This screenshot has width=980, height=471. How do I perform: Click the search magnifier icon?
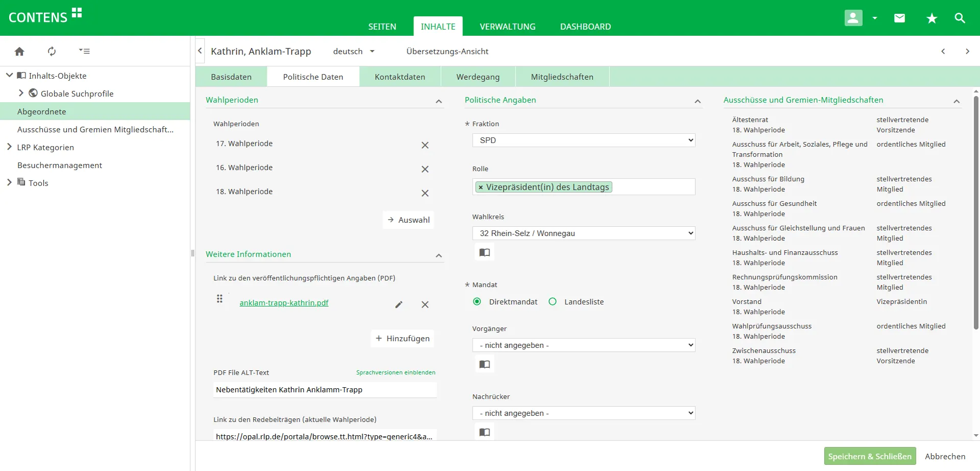point(960,18)
